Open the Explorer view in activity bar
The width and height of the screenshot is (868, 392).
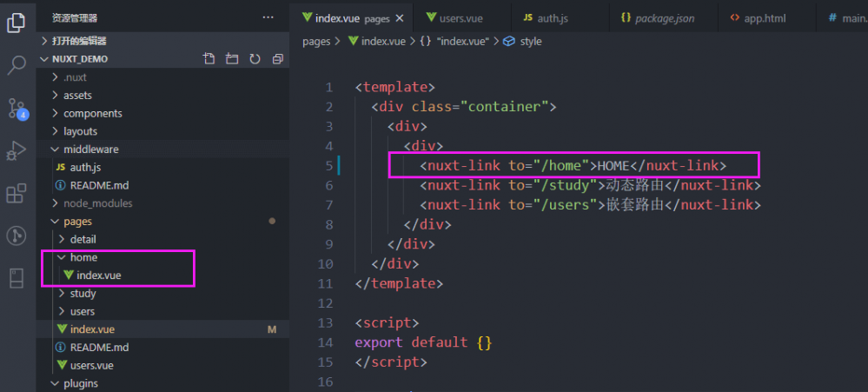click(17, 22)
